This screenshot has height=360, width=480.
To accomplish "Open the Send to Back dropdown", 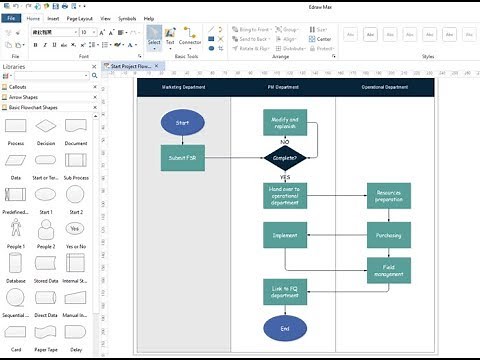I will 251,39.
